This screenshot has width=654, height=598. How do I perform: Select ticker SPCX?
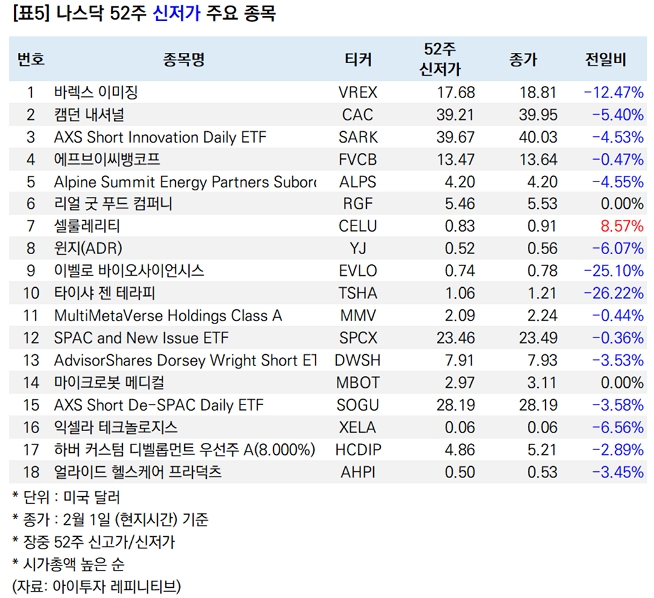coord(358,338)
